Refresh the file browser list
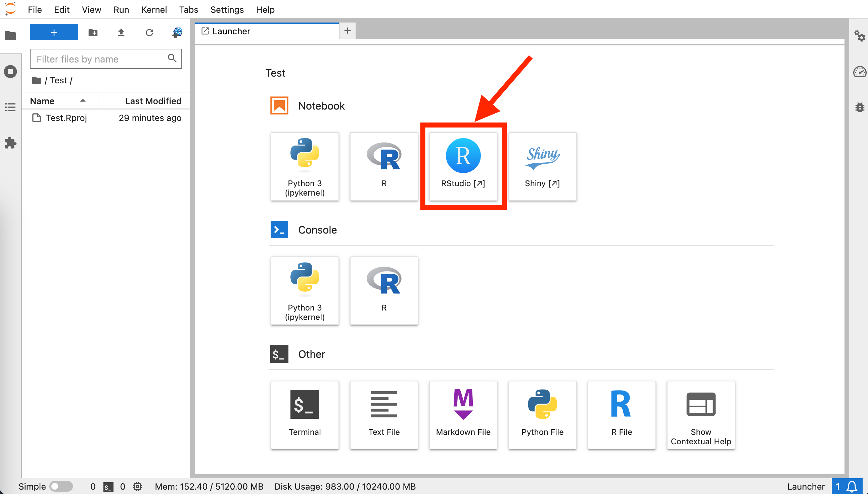This screenshot has height=494, width=868. [149, 33]
